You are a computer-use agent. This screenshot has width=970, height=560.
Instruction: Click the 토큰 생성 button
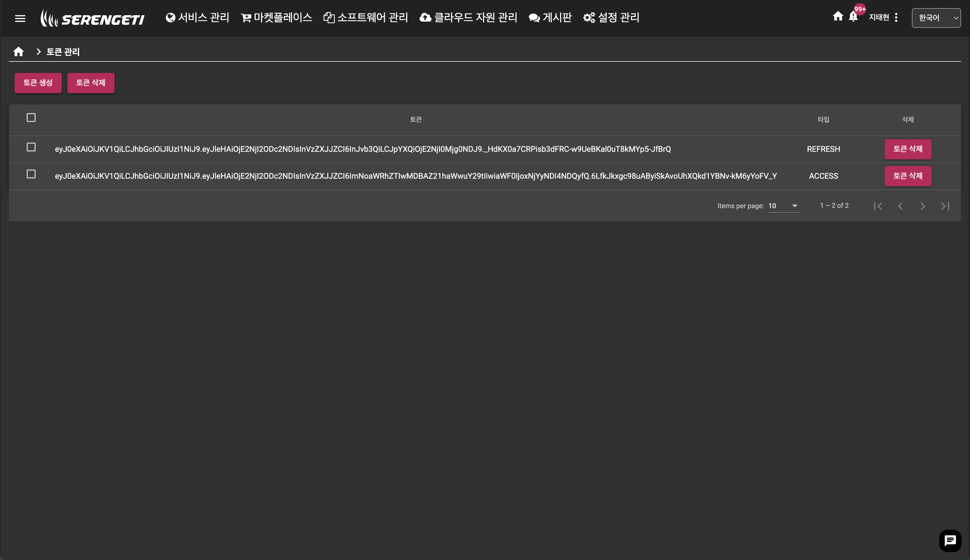[x=38, y=83]
